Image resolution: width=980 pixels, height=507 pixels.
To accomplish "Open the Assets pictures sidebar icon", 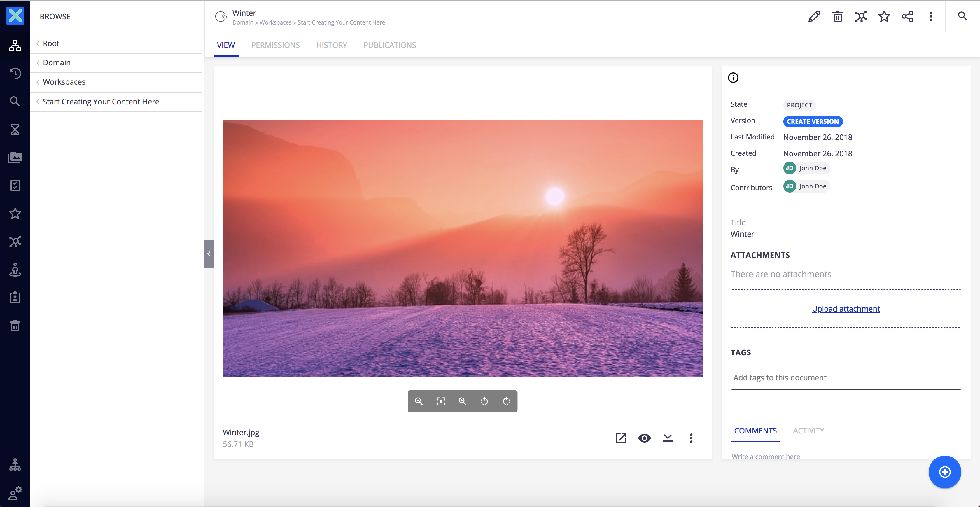I will (15, 158).
